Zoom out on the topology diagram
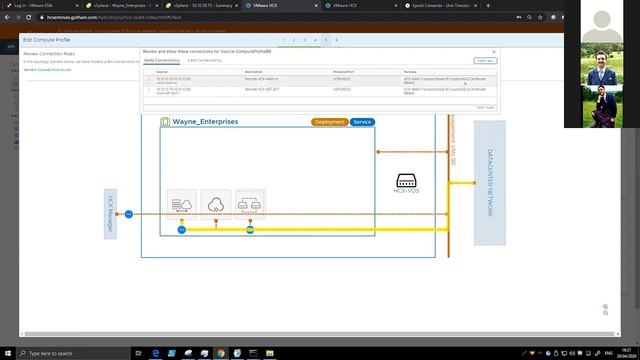 [x=605, y=313]
